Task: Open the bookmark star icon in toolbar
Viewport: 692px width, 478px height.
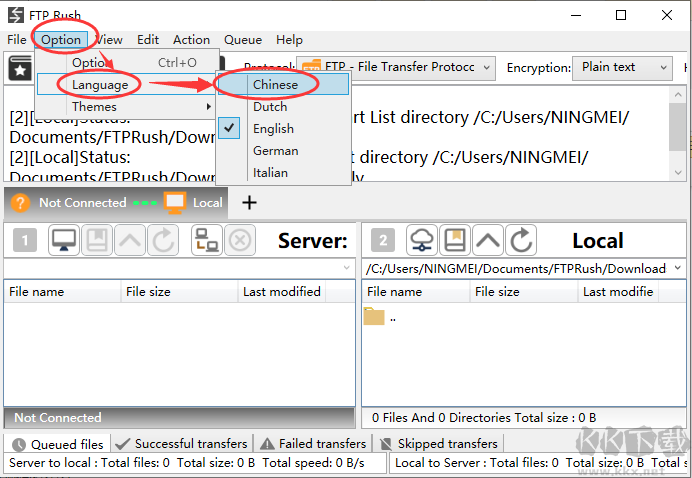Action: tap(20, 68)
